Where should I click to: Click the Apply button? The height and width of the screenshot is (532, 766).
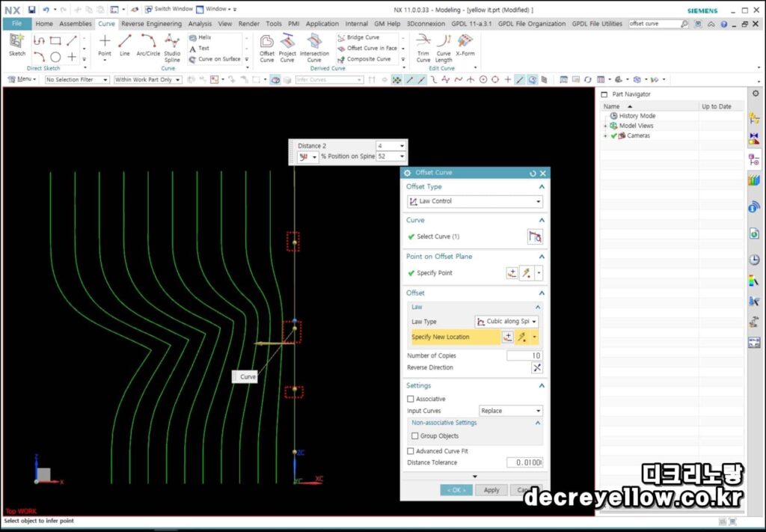[x=491, y=490]
